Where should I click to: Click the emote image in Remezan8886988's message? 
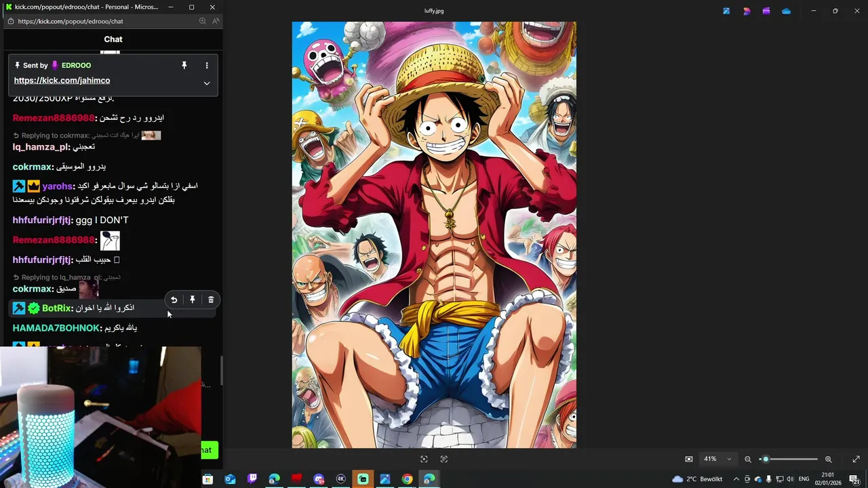pos(110,241)
